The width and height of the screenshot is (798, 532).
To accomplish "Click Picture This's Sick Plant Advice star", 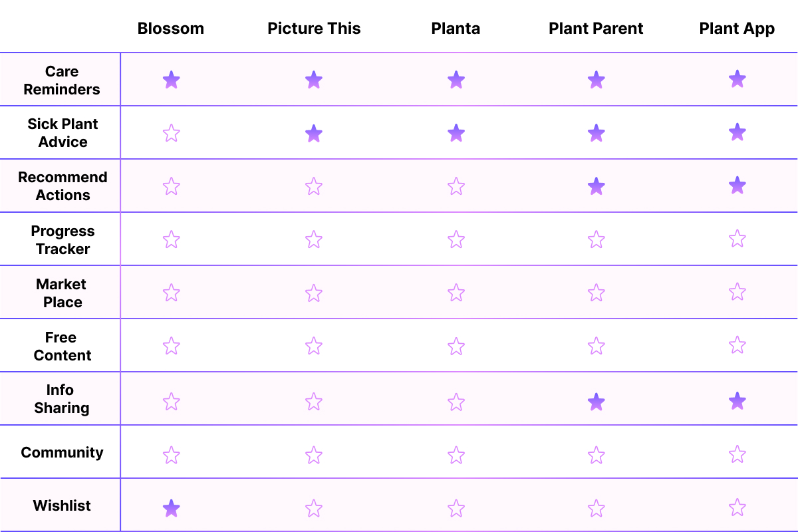I will pyautogui.click(x=314, y=133).
